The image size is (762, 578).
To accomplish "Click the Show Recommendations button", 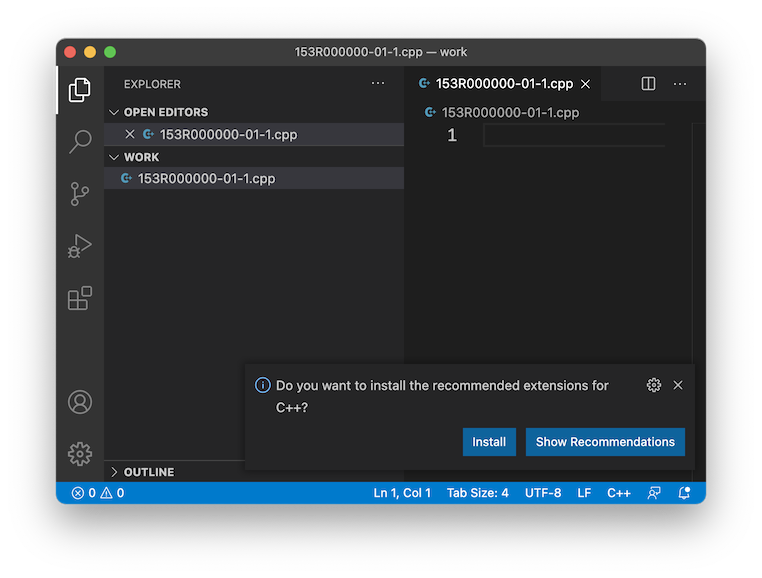I will click(x=605, y=442).
